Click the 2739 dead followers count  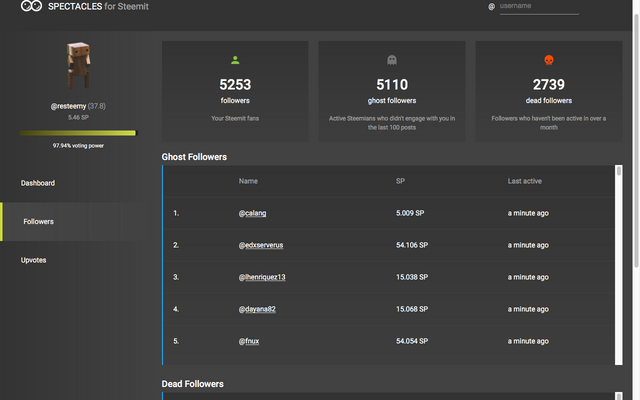549,84
